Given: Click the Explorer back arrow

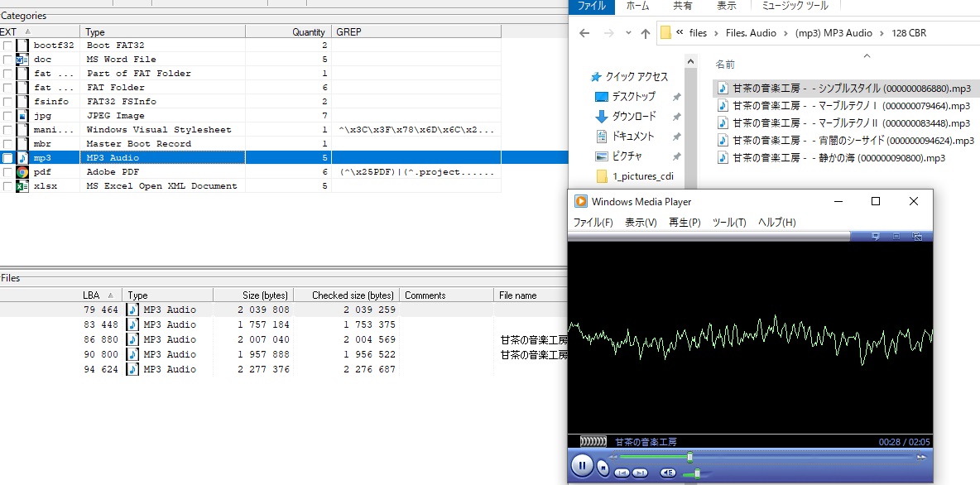Looking at the screenshot, I should pos(584,33).
